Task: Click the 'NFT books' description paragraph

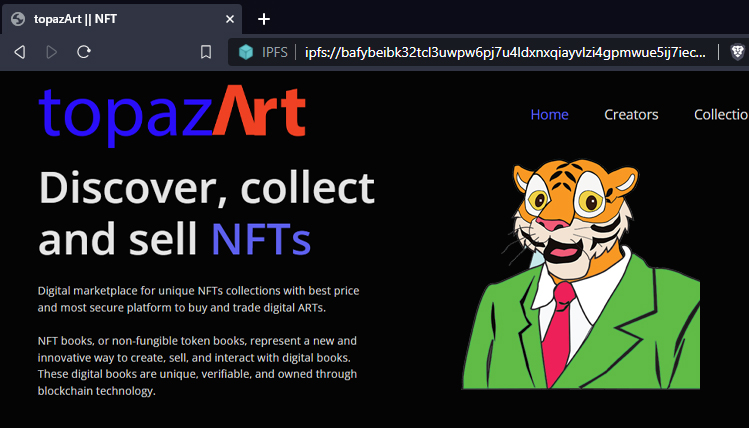Action: click(x=197, y=366)
